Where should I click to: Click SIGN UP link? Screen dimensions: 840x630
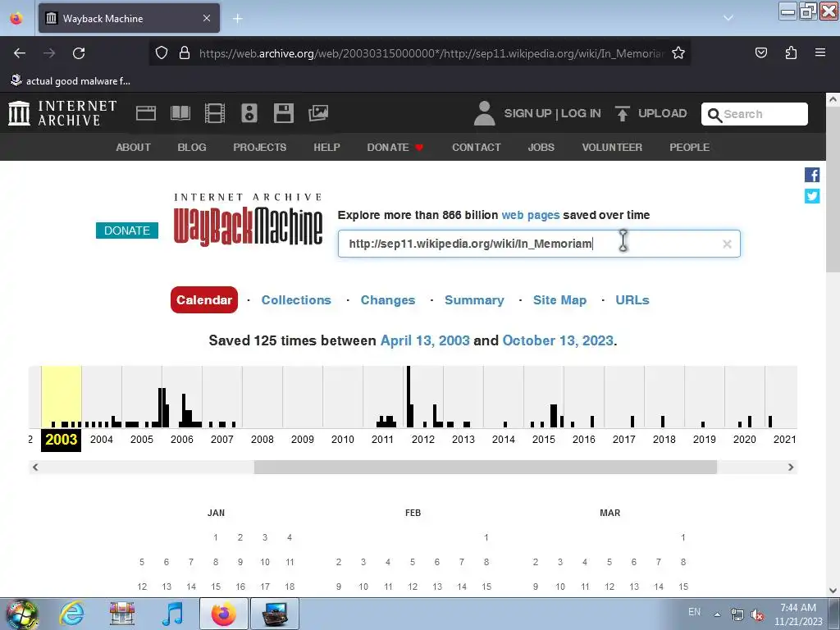pyautogui.click(x=527, y=113)
